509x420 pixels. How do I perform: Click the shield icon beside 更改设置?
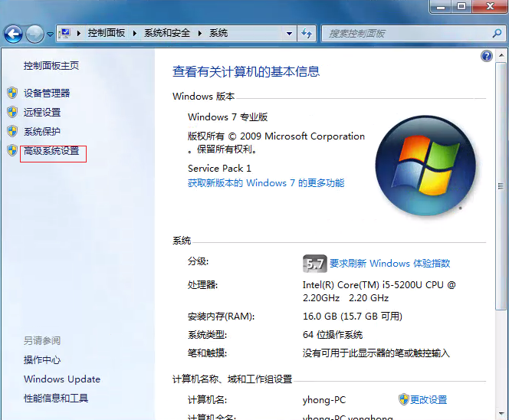(x=403, y=399)
